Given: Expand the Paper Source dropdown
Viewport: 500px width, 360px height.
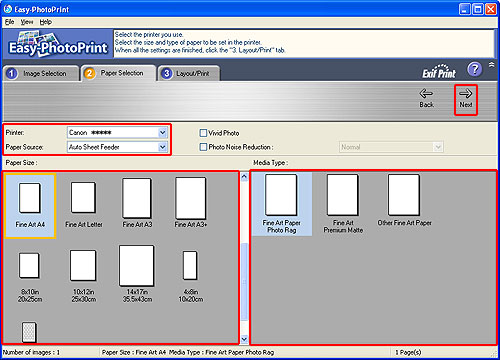Looking at the screenshot, I should pyautogui.click(x=162, y=147).
